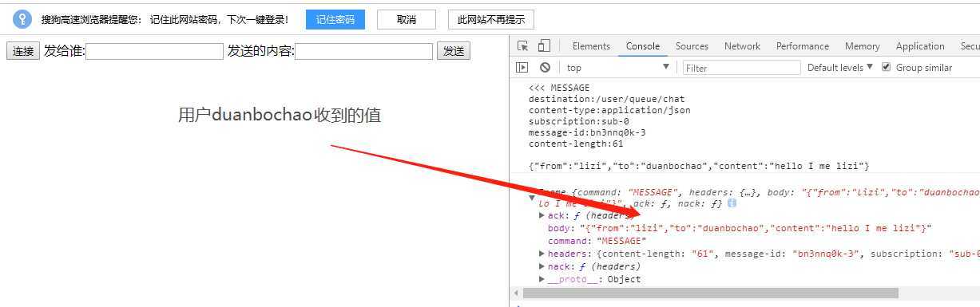Image resolution: width=980 pixels, height=307 pixels.
Task: Click the message-id:bn3nnq0k-3 line
Action: click(587, 132)
